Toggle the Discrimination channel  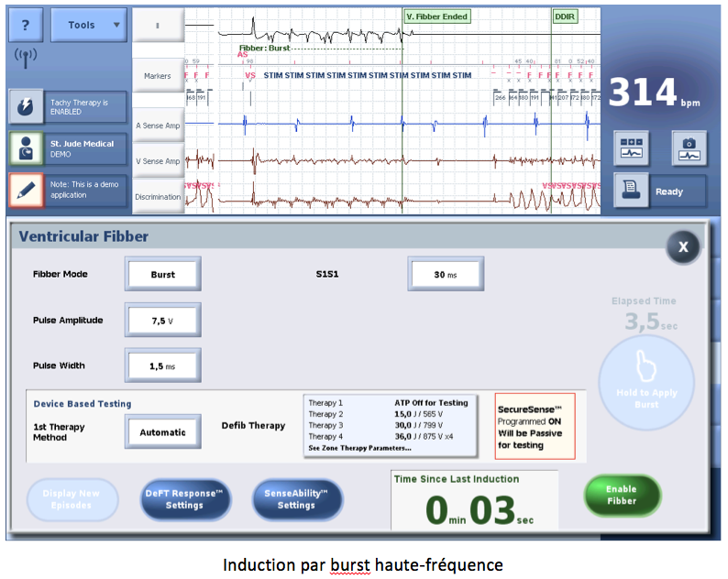[158, 196]
